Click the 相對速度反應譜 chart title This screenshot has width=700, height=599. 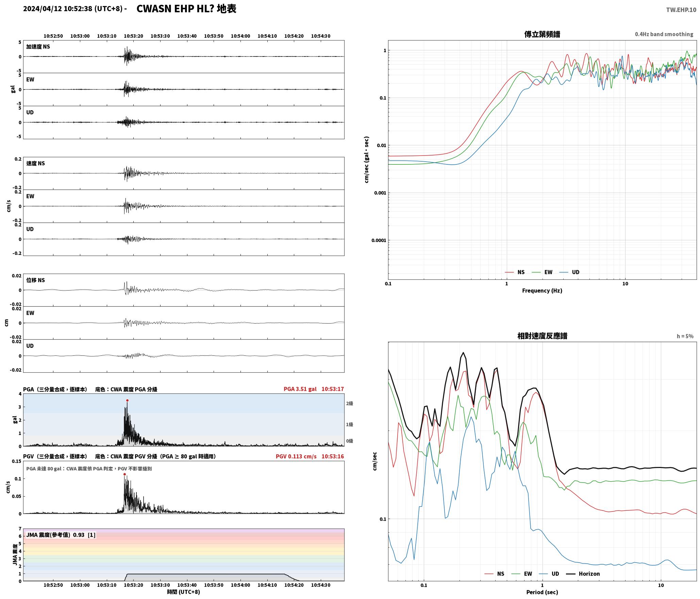(542, 336)
